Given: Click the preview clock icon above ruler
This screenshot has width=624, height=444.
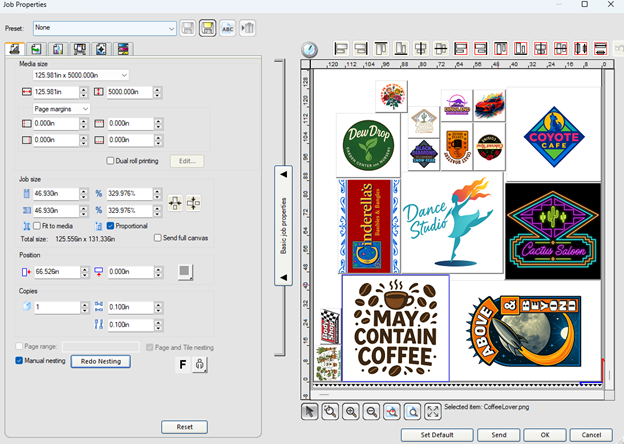Looking at the screenshot, I should coord(310,49).
